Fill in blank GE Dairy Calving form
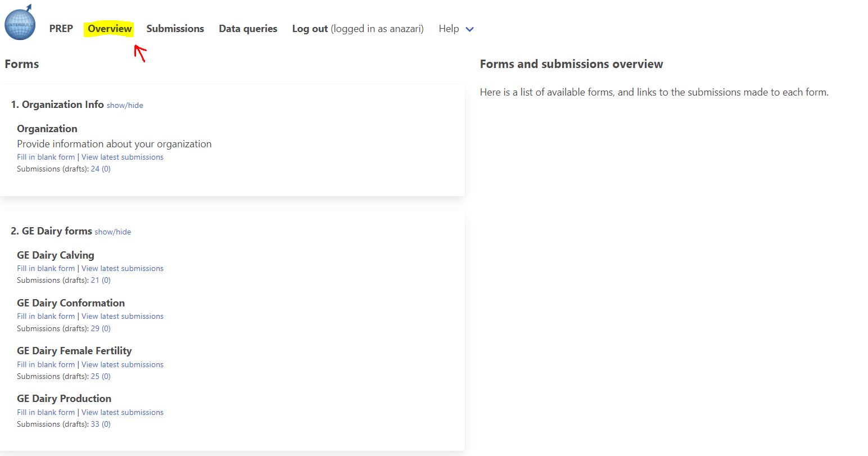Viewport: 868px width, 456px height. point(46,268)
